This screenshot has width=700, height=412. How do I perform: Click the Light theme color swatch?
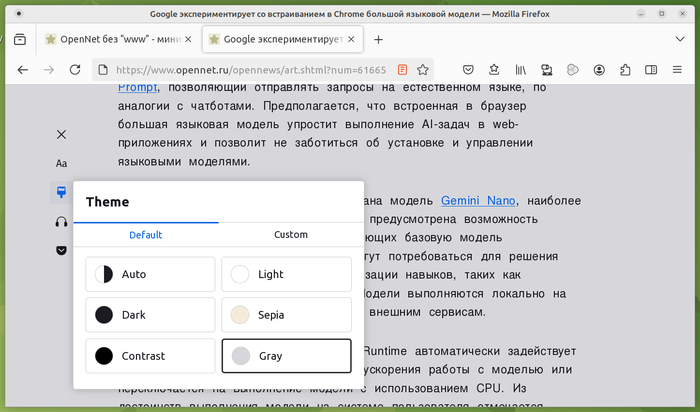click(x=240, y=274)
